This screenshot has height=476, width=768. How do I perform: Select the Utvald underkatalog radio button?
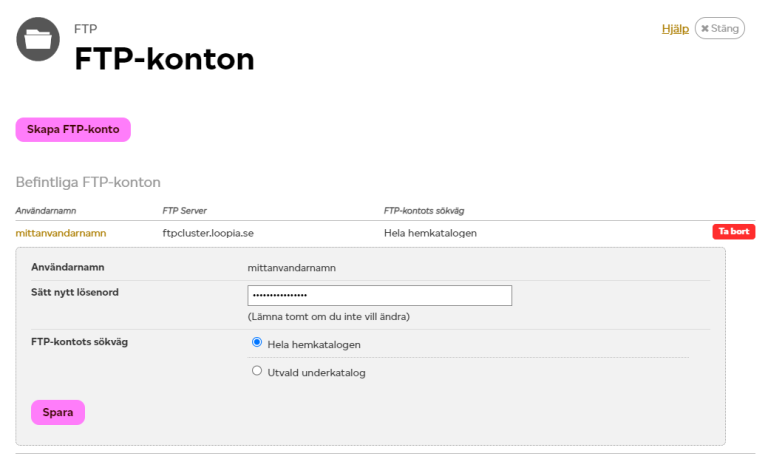click(257, 371)
